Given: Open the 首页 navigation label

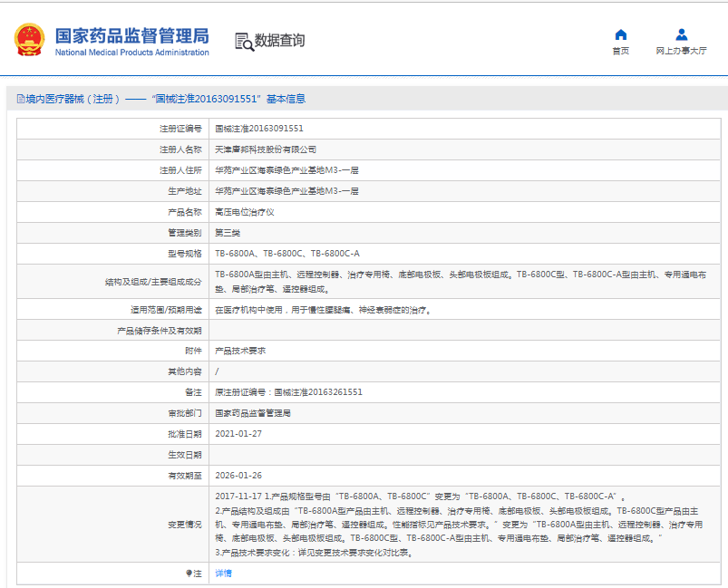Looking at the screenshot, I should pyautogui.click(x=620, y=52).
